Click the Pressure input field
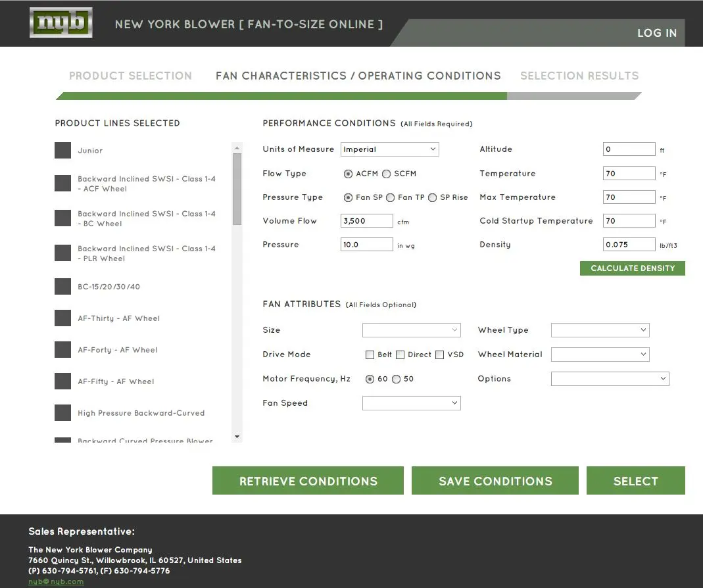Image resolution: width=703 pixels, height=588 pixels. coord(367,245)
